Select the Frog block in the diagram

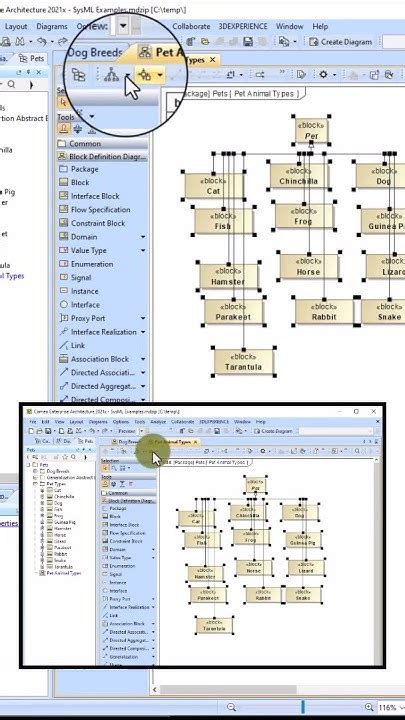point(304,216)
